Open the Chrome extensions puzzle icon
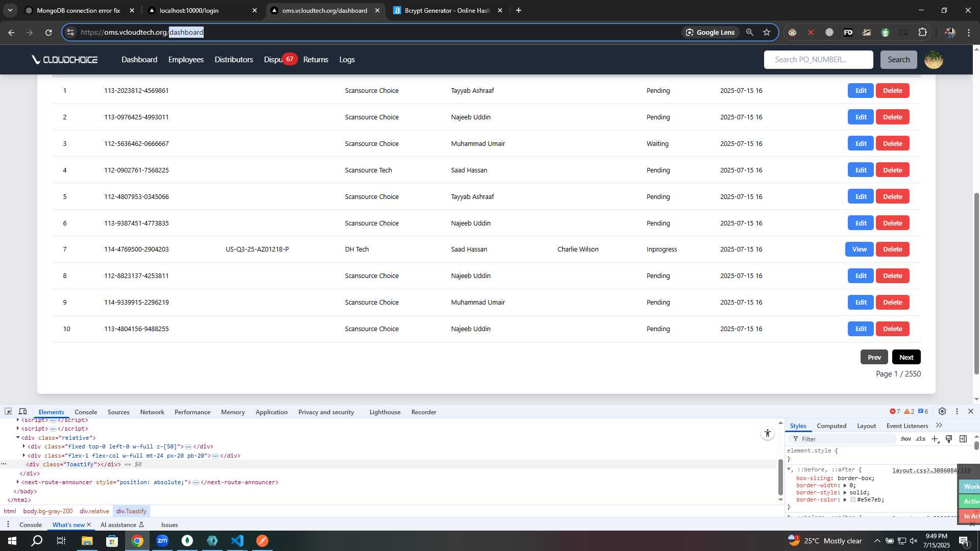 coord(922,32)
